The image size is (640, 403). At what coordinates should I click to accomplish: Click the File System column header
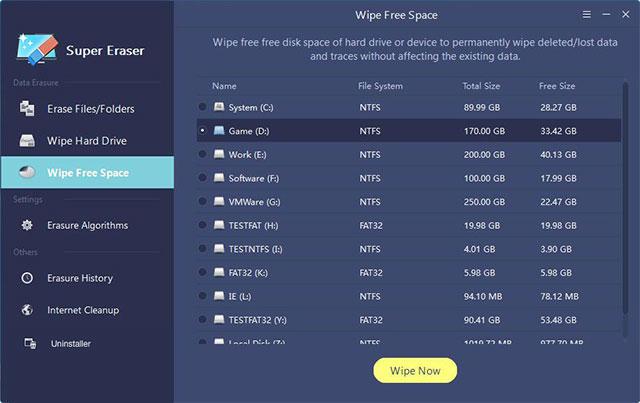tap(379, 86)
